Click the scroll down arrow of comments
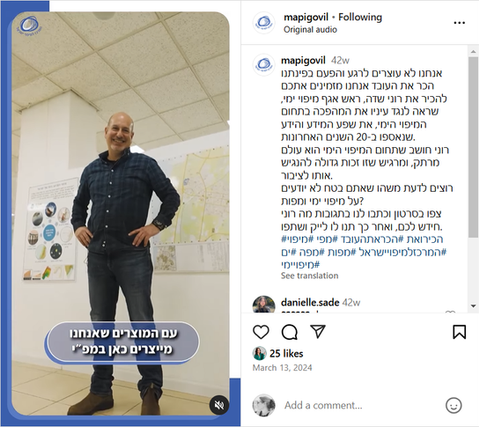The image size is (479, 427). click(473, 306)
